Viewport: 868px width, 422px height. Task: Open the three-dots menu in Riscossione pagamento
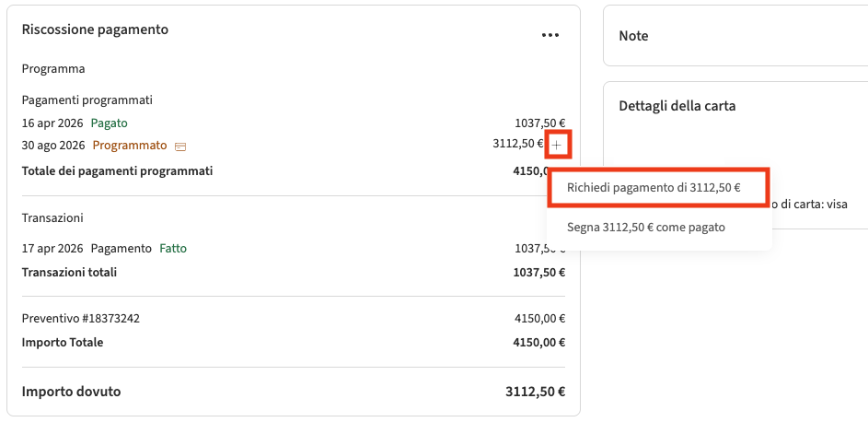(550, 35)
